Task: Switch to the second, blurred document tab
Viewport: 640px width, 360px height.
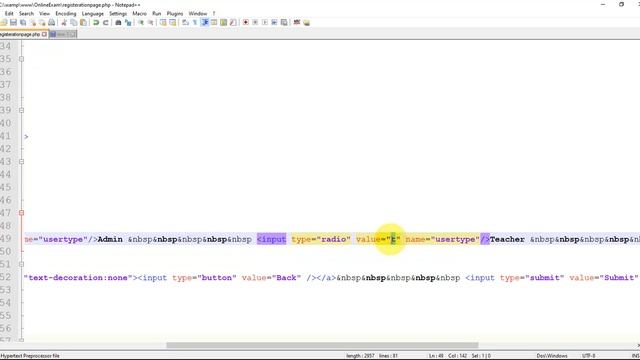Action: (62, 34)
